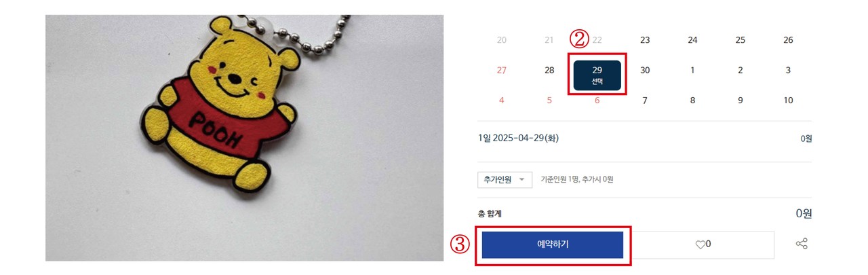868x275 pixels.
Task: Choose date 23 in the calendar
Action: pos(645,40)
